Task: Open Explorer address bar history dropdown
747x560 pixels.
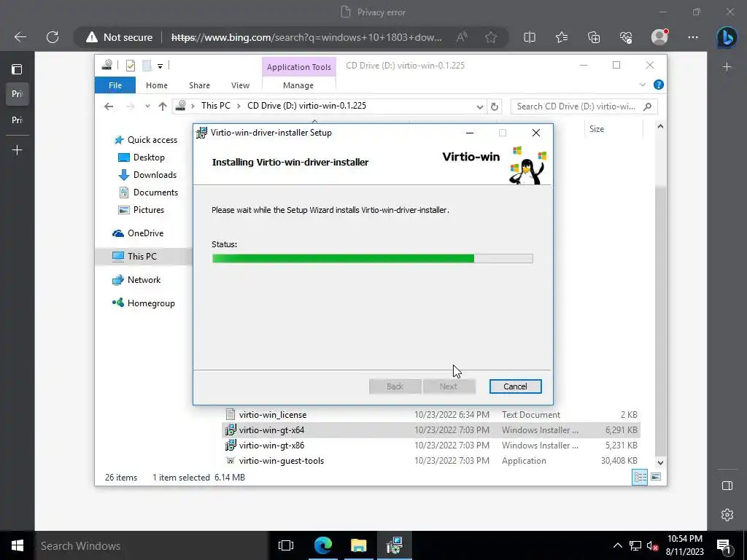Action: pyautogui.click(x=480, y=106)
